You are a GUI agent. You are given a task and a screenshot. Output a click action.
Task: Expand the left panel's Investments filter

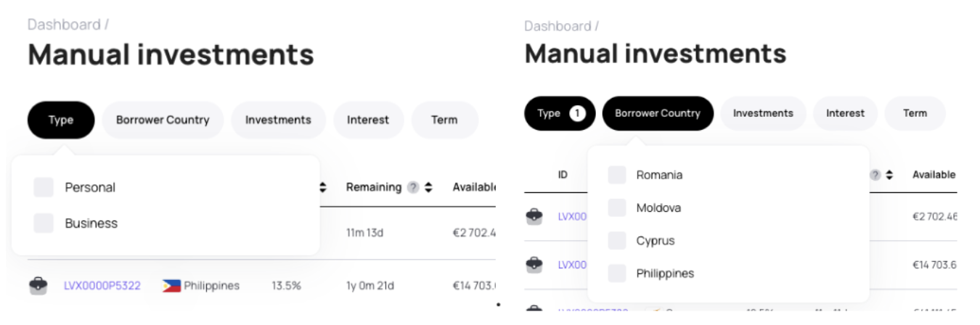pos(278,120)
